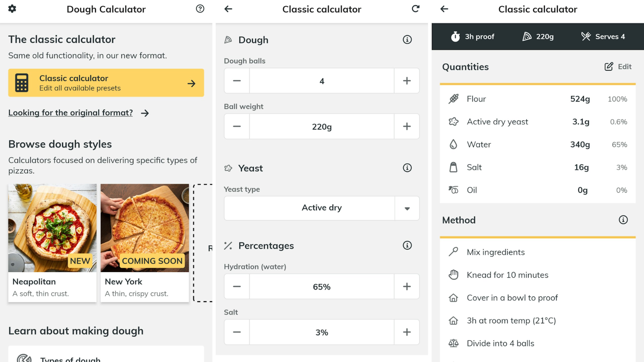Select the 'Divide into 4 balls' step
644x362 pixels.
pyautogui.click(x=538, y=343)
